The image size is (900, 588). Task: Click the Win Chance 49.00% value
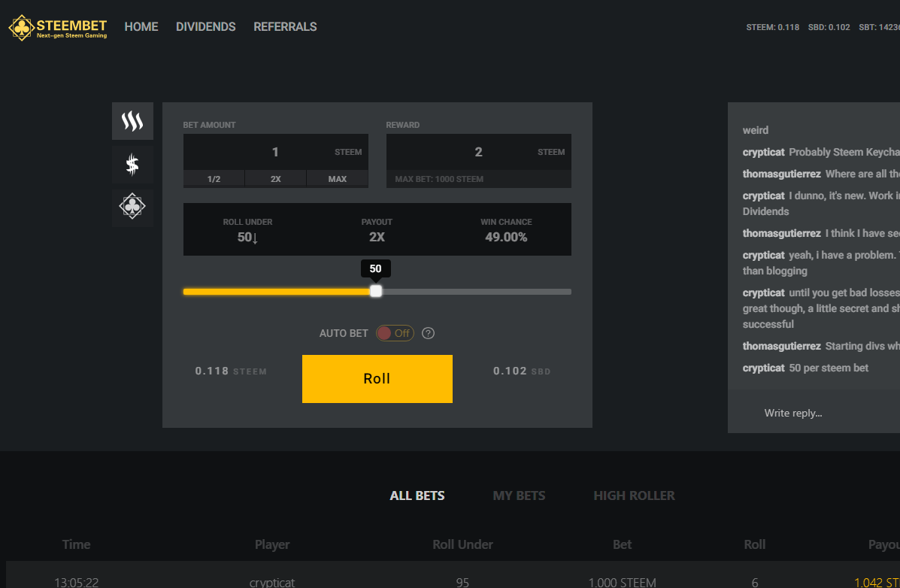tap(506, 237)
